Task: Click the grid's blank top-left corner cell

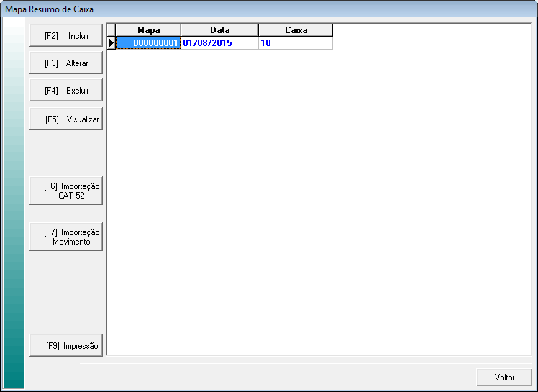Action: coord(111,30)
